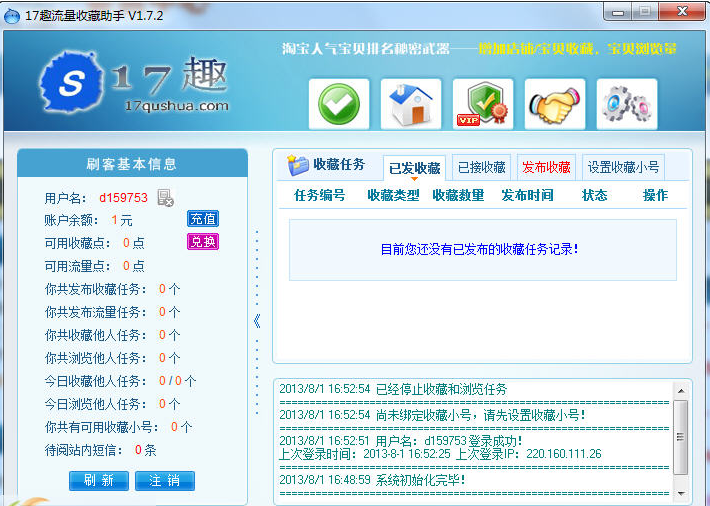Click the icon next to username d159753
710x506 pixels.
(165, 198)
